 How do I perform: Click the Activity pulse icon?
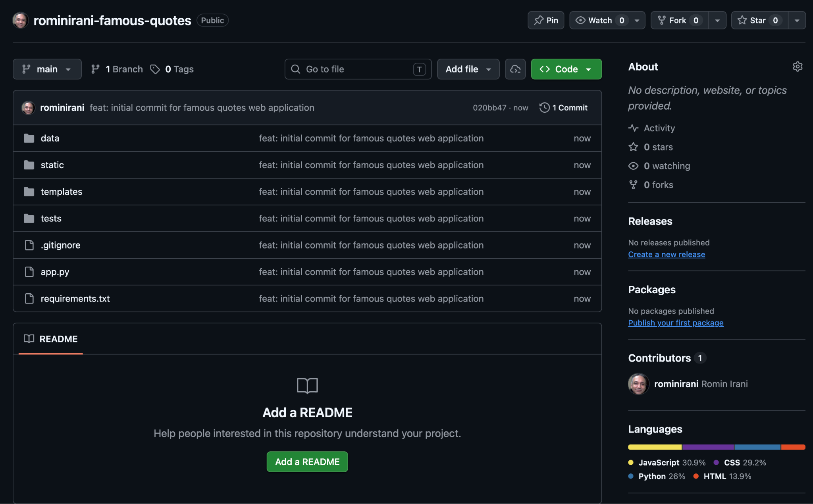click(x=633, y=128)
